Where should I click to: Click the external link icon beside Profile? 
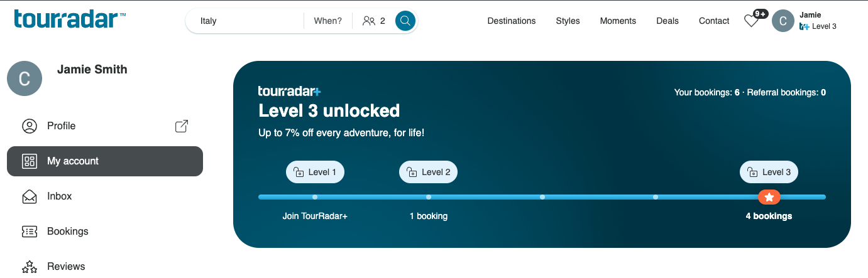pos(182,126)
